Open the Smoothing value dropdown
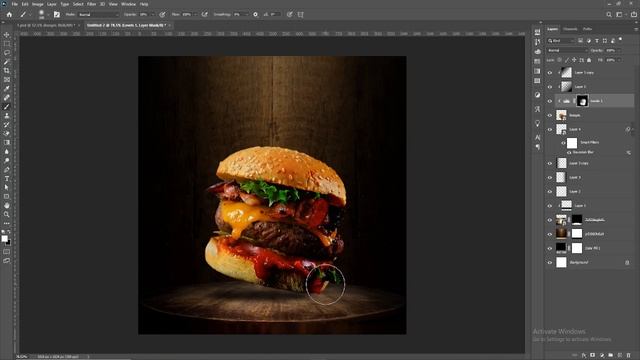The height and width of the screenshot is (360, 640). (247, 14)
